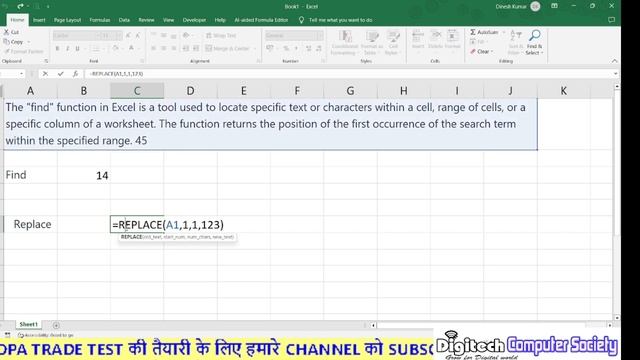The image size is (640, 360).
Task: Open the AutoSum dropdown arrow
Action: (x=504, y=32)
